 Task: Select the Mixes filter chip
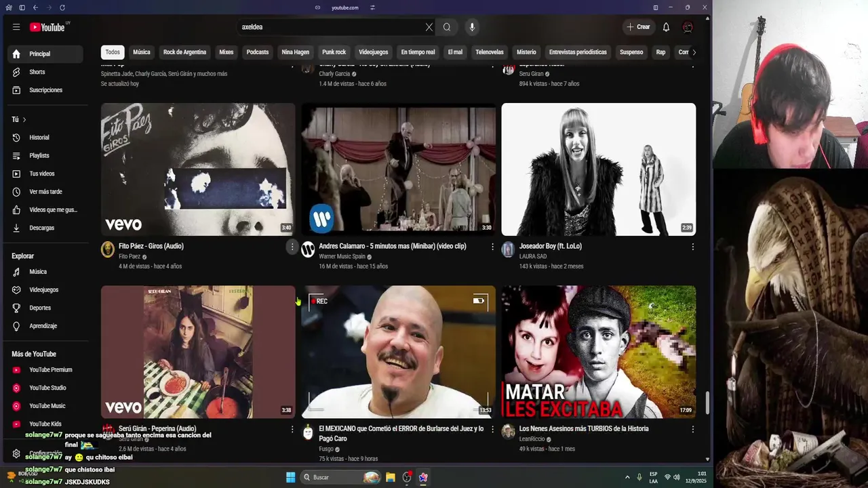(226, 52)
